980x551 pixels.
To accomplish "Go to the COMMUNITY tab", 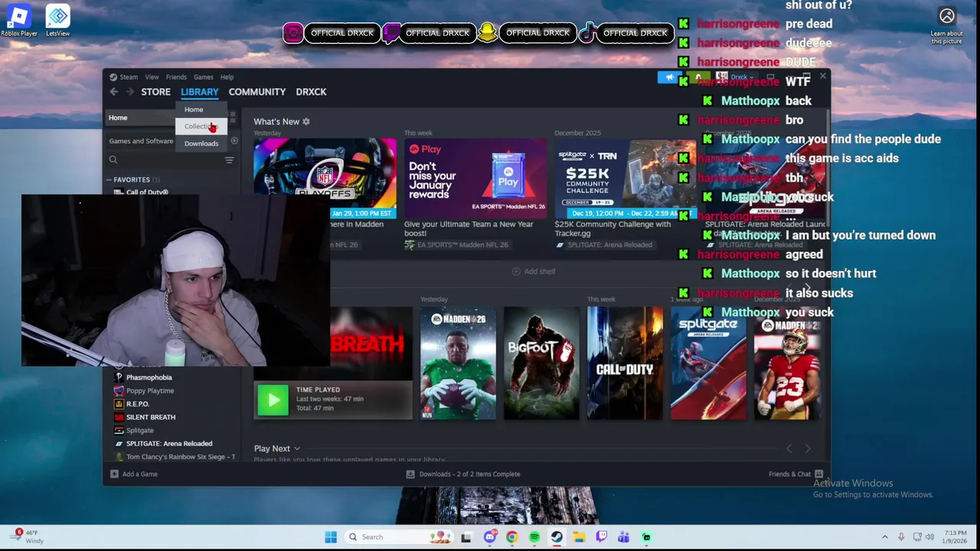I will [256, 92].
